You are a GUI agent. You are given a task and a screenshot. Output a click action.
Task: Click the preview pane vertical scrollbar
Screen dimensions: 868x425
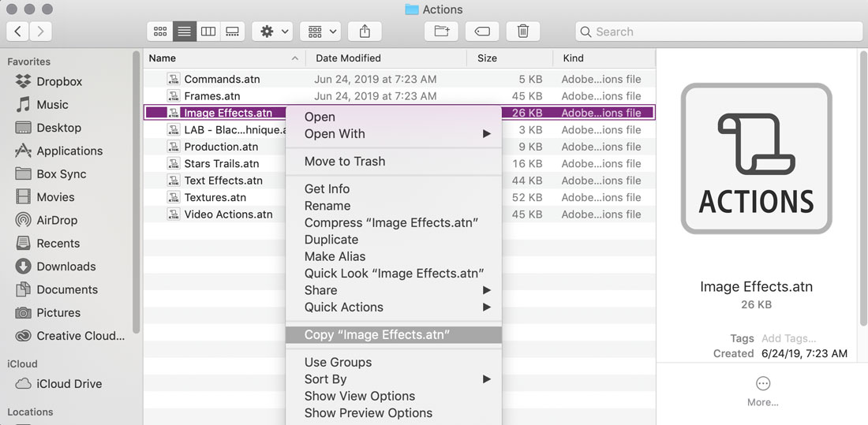(862, 188)
